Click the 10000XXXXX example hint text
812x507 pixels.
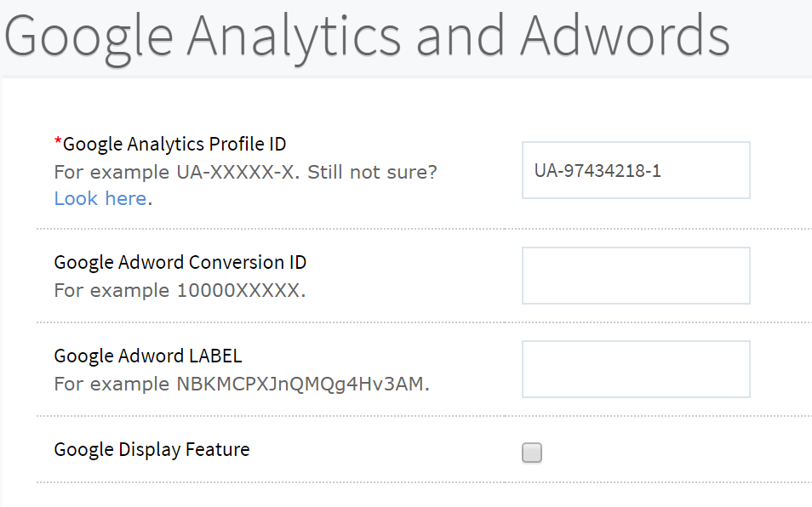pos(242,290)
